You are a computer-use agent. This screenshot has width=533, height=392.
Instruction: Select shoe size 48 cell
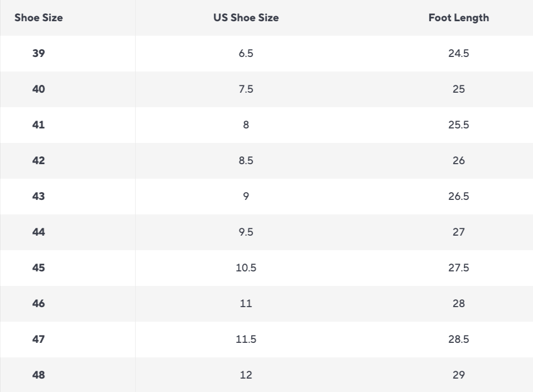click(39, 375)
